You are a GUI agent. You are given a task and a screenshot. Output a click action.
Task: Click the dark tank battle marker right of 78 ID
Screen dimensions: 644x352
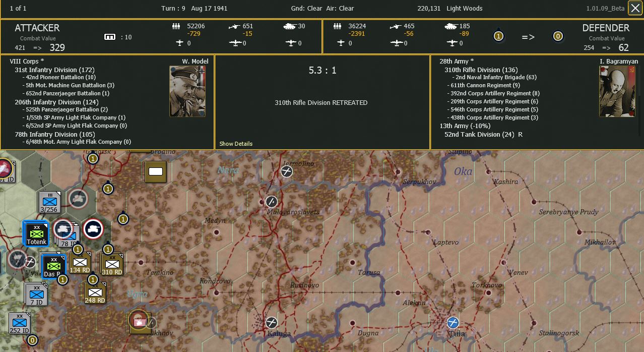pyautogui.click(x=93, y=229)
